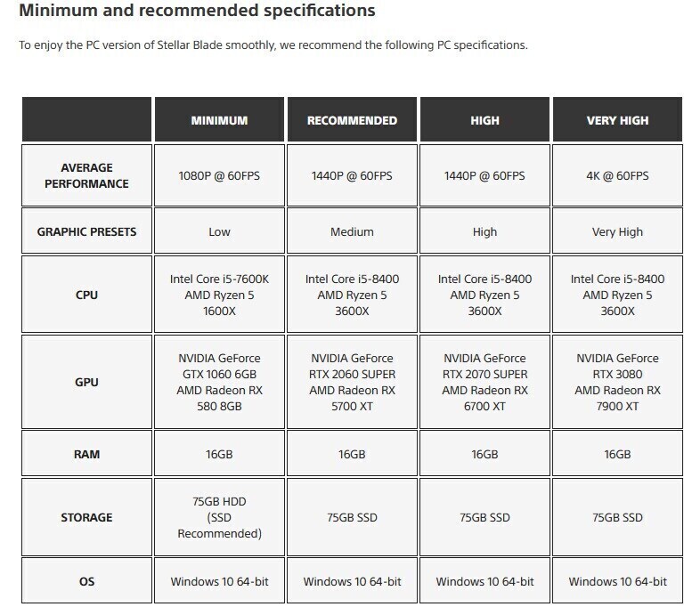The image size is (700, 615).
Task: Select the GPU row label
Action: tap(86, 382)
